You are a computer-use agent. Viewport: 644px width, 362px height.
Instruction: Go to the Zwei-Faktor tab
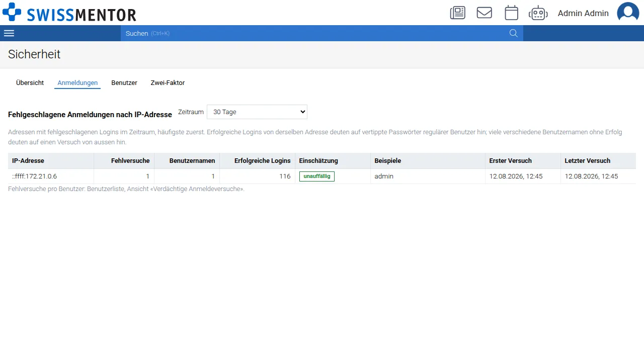coord(168,82)
